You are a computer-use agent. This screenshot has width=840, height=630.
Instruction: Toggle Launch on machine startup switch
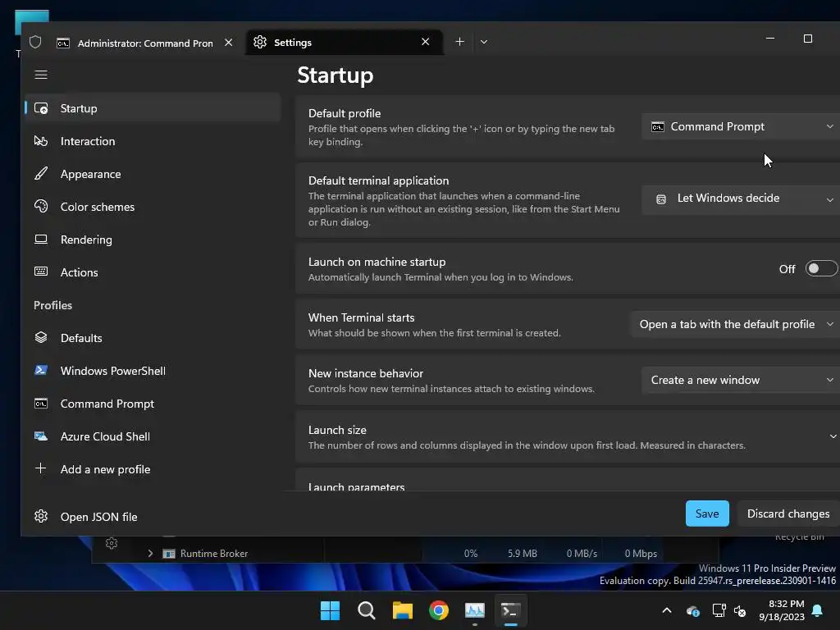point(821,269)
